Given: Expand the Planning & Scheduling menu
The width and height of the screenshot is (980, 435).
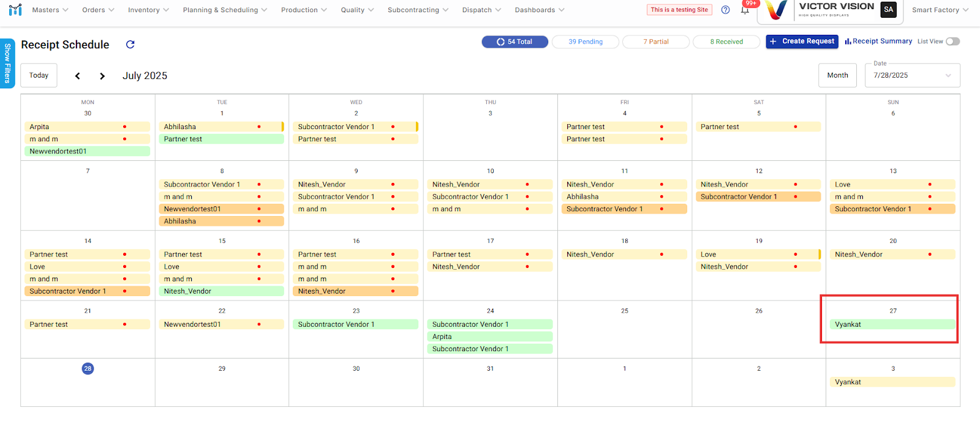Looking at the screenshot, I should 224,10.
